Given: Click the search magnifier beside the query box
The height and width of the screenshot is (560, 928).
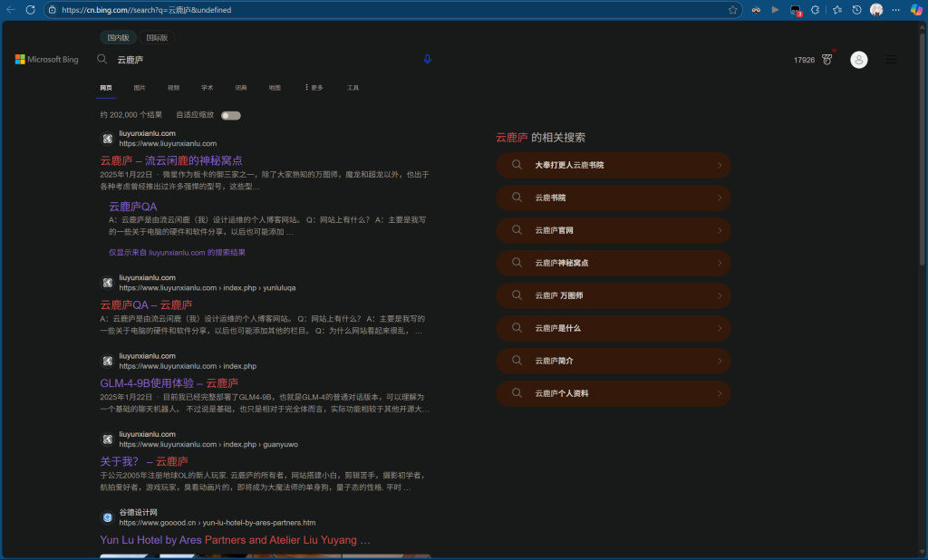Looking at the screenshot, I should pos(101,59).
